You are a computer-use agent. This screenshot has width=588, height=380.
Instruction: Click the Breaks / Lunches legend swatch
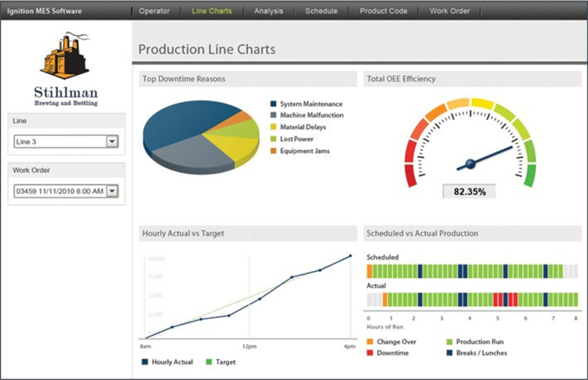pos(450,353)
